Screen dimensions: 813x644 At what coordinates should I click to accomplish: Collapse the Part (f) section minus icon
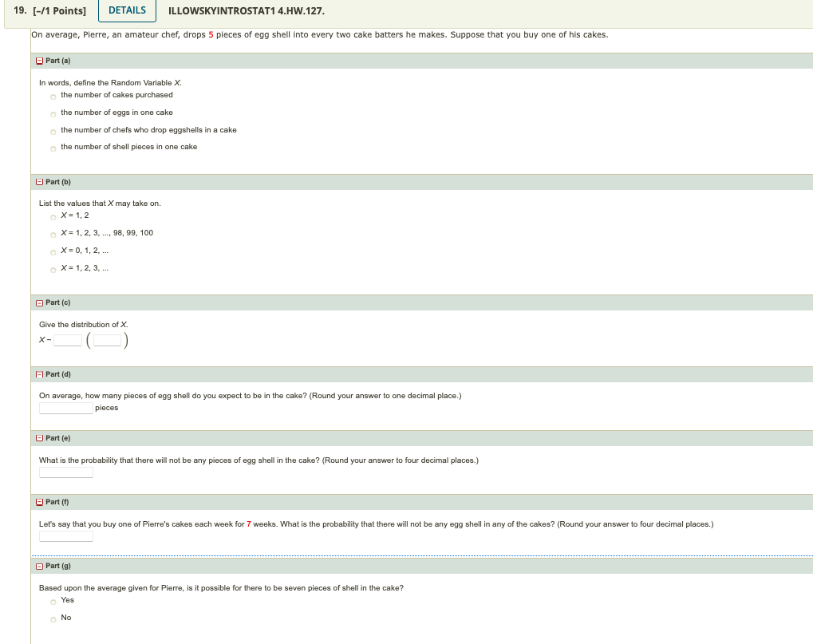(x=38, y=501)
